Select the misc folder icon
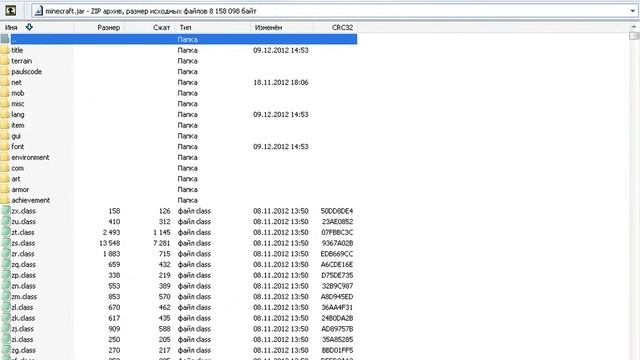Viewport: 640px width, 360px height. pos(5,104)
